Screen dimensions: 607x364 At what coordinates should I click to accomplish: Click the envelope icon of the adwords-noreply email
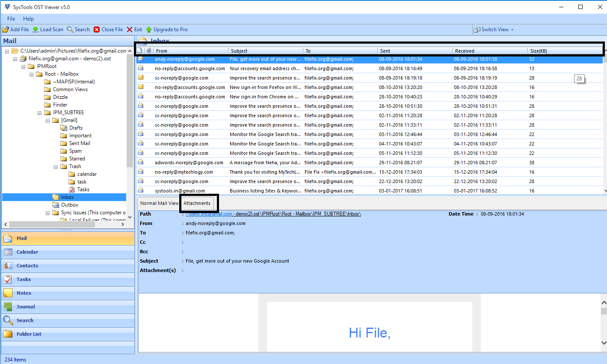(x=140, y=163)
